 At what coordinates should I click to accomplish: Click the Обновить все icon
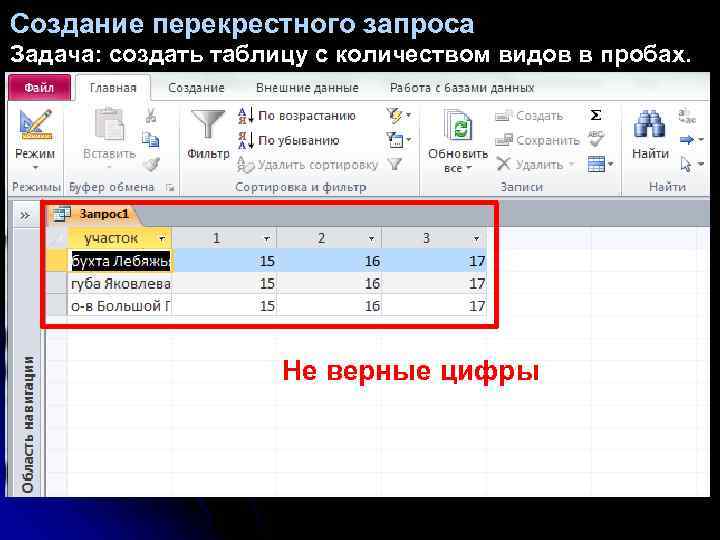click(457, 124)
